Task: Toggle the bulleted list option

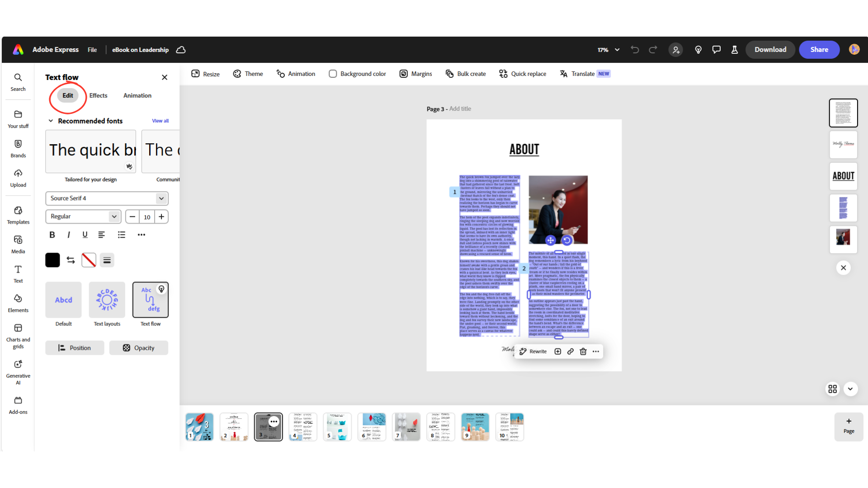Action: click(x=121, y=235)
